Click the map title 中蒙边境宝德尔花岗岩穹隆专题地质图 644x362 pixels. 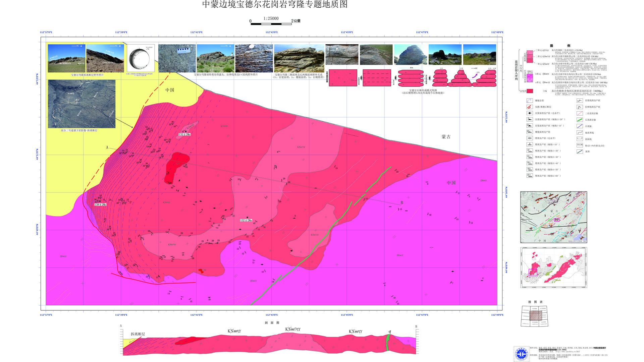pyautogui.click(x=275, y=4)
